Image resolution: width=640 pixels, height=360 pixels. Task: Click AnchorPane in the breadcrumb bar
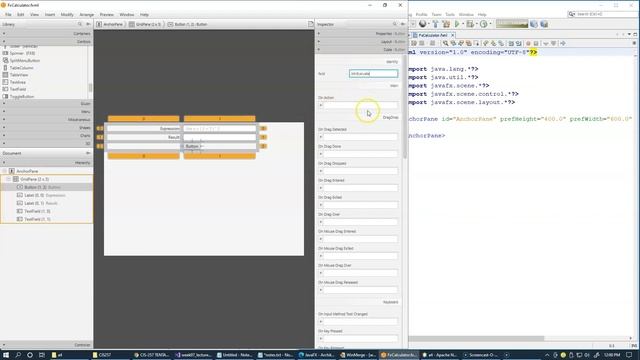tap(109, 24)
